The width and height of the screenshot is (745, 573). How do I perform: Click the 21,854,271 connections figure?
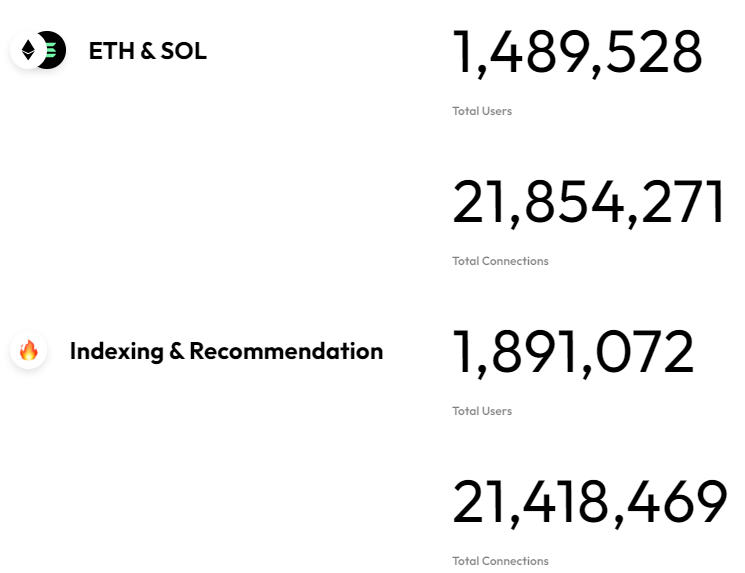pos(589,203)
